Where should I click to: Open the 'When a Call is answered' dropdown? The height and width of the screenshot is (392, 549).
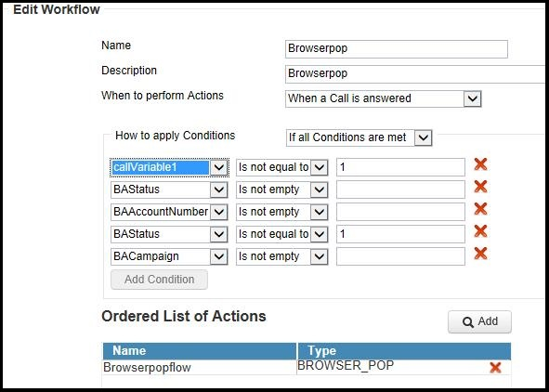pyautogui.click(x=472, y=98)
